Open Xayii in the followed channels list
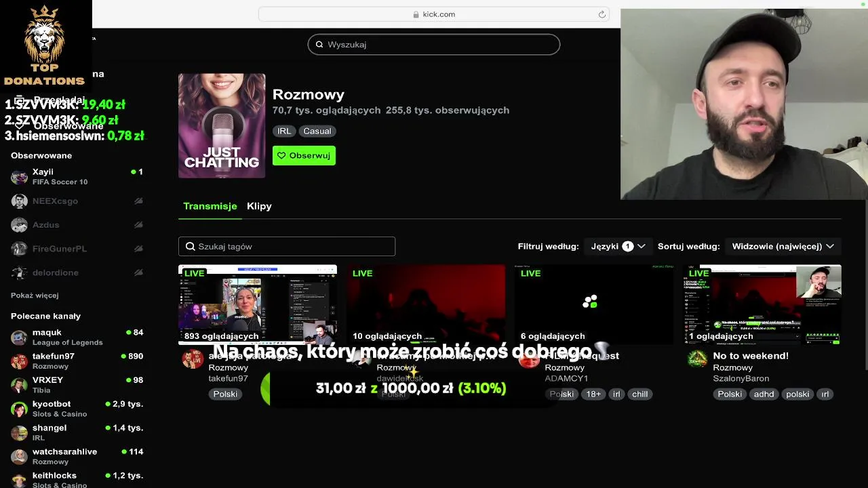The width and height of the screenshot is (868, 488). click(x=77, y=177)
